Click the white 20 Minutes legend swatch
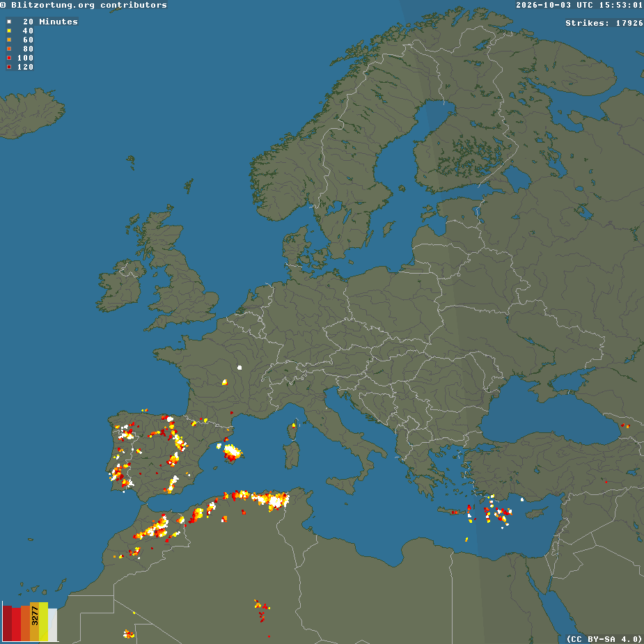The width and height of the screenshot is (644, 644). coord(9,22)
